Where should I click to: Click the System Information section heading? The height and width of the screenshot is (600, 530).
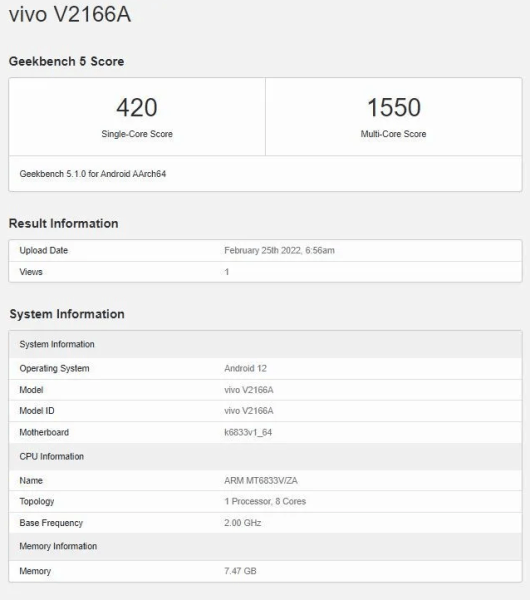(x=67, y=314)
